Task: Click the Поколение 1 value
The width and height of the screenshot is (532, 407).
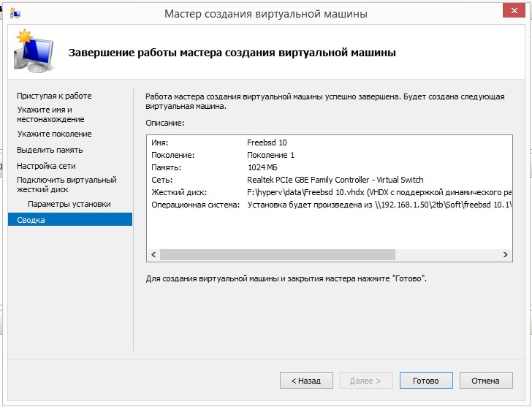Action: (x=270, y=155)
